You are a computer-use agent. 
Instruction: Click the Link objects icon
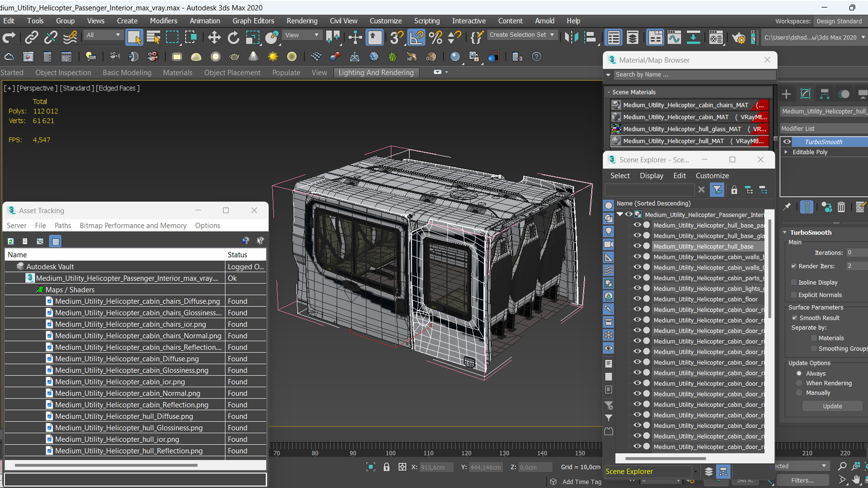coord(31,38)
